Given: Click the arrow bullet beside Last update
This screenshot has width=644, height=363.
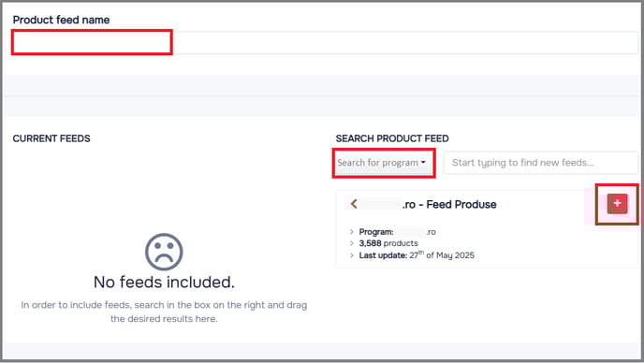Looking at the screenshot, I should [x=352, y=255].
